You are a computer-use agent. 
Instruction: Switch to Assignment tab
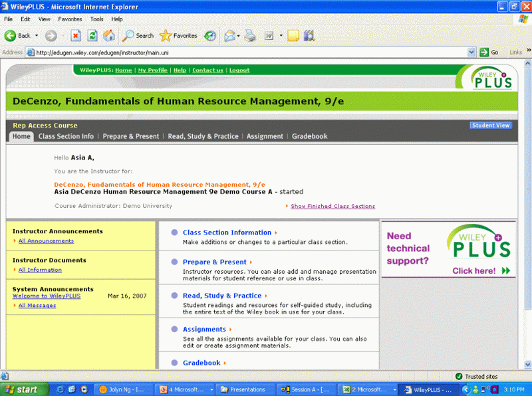click(x=265, y=136)
